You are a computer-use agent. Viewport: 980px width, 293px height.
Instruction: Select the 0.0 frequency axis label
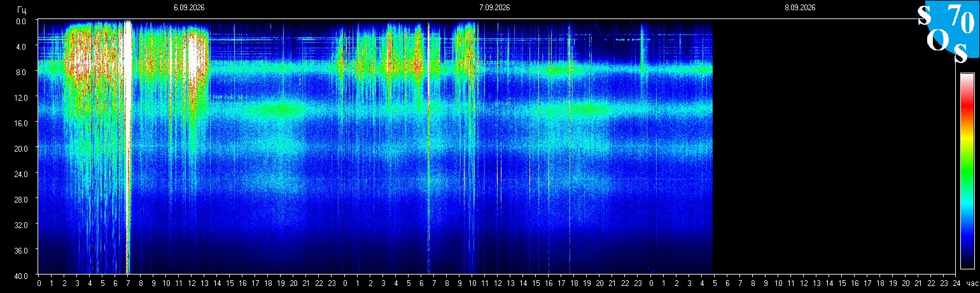21,21
